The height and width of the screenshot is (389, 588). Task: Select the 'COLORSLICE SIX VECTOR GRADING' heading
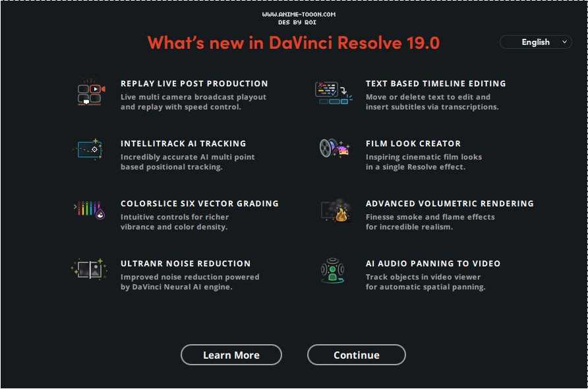click(x=200, y=204)
